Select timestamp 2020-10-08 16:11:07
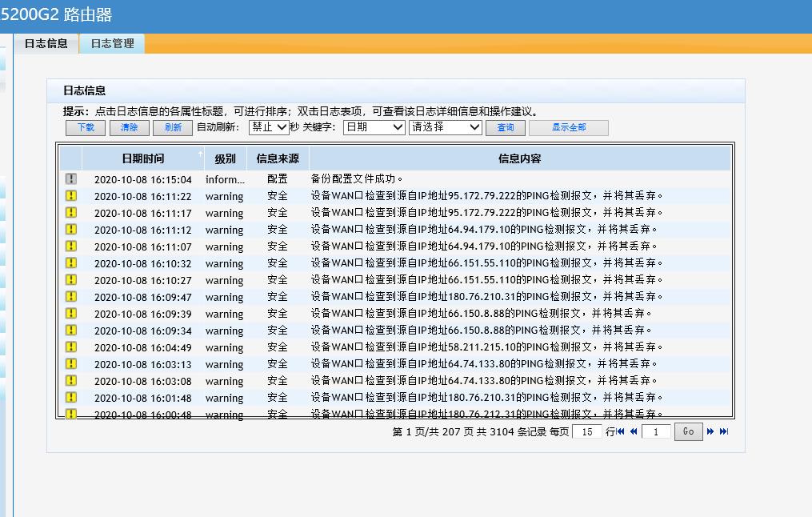Viewport: 812px width, 517px height. [143, 246]
